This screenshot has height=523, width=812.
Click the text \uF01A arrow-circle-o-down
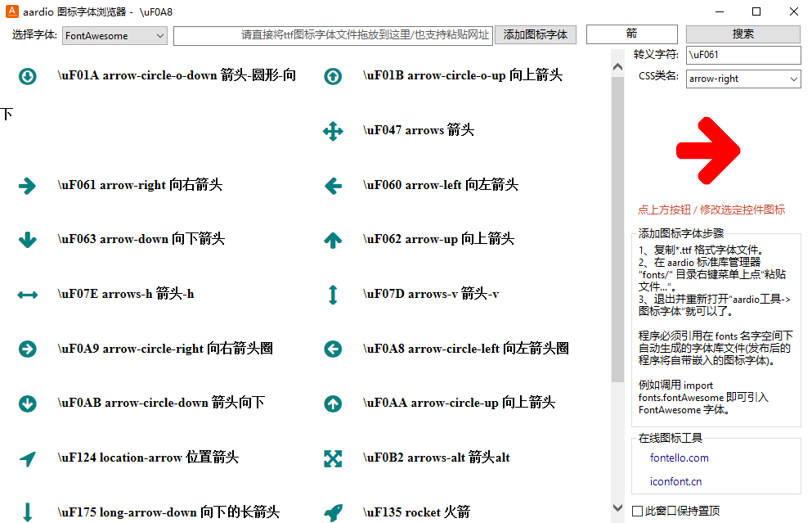click(x=137, y=75)
